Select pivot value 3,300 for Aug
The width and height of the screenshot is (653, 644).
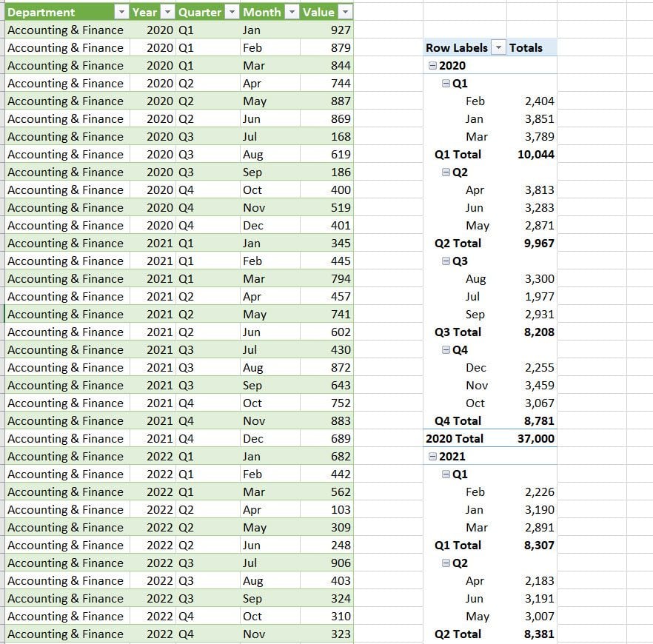click(x=532, y=278)
